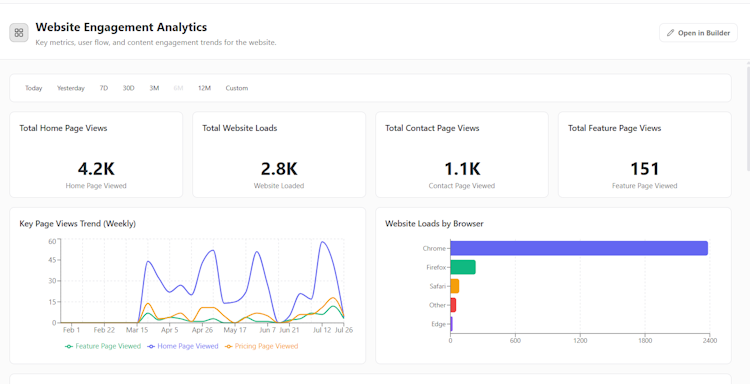Viewport: 750px width, 384px height.
Task: Click the orange Safari bar
Action: [x=455, y=286]
